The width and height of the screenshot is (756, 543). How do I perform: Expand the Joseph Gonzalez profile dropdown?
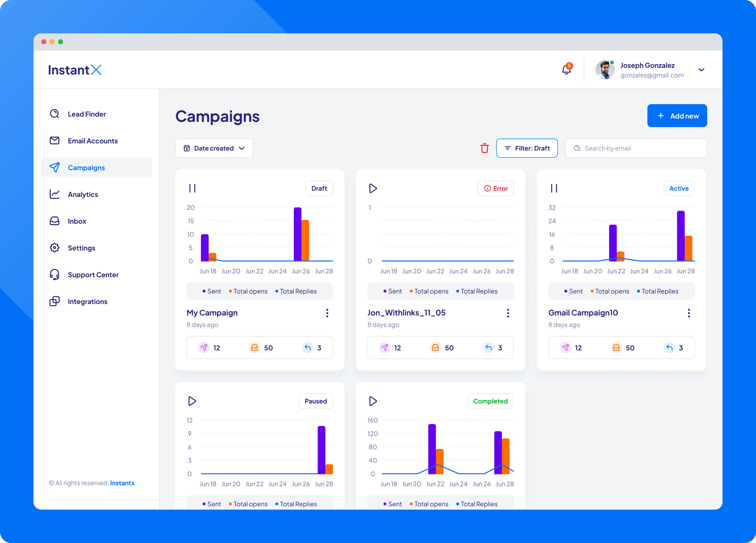point(701,69)
